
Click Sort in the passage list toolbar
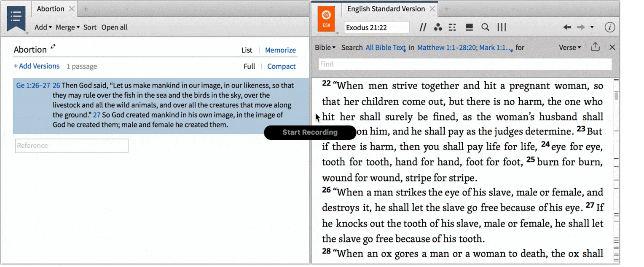[x=90, y=27]
